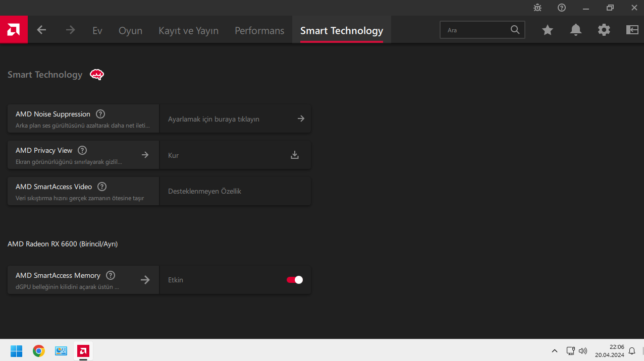Image resolution: width=644 pixels, height=361 pixels.
Task: Close the AMD Software window
Action: (634, 8)
